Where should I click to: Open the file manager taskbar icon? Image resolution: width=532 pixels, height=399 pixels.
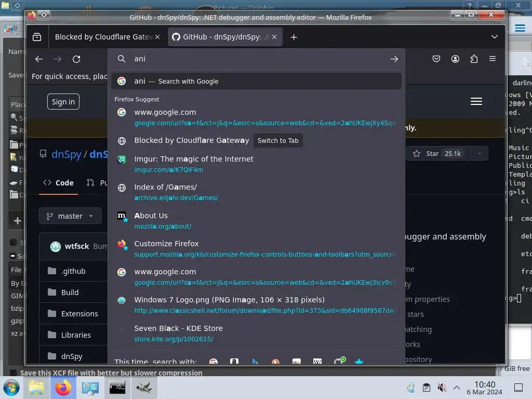click(x=36, y=388)
